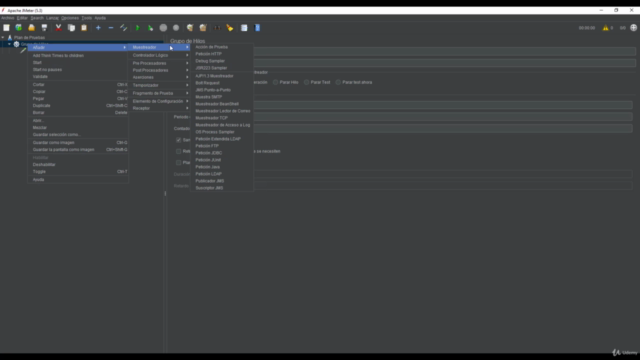This screenshot has height=360, width=640.
Task: Click the Clear results broom icon
Action: [x=190, y=28]
